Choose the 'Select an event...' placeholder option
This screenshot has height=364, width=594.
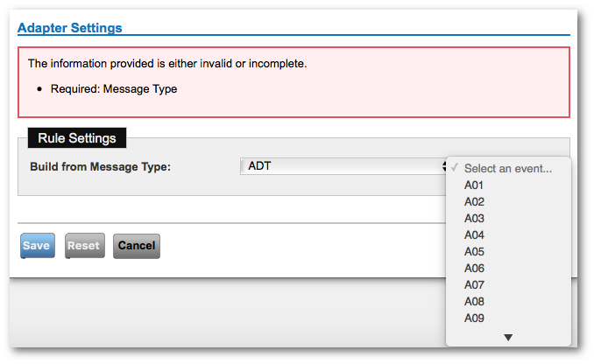tap(508, 169)
